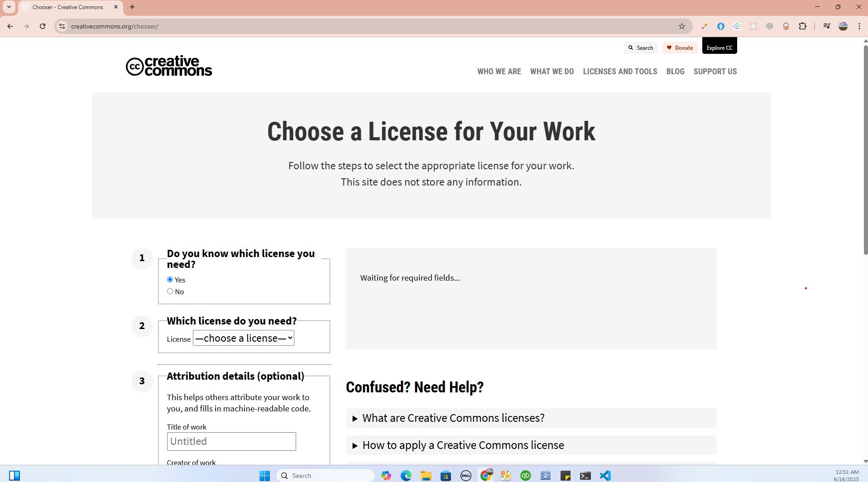Open Microsoft Store from the taskbar
Viewport: 868px width, 482px height.
coord(446,476)
